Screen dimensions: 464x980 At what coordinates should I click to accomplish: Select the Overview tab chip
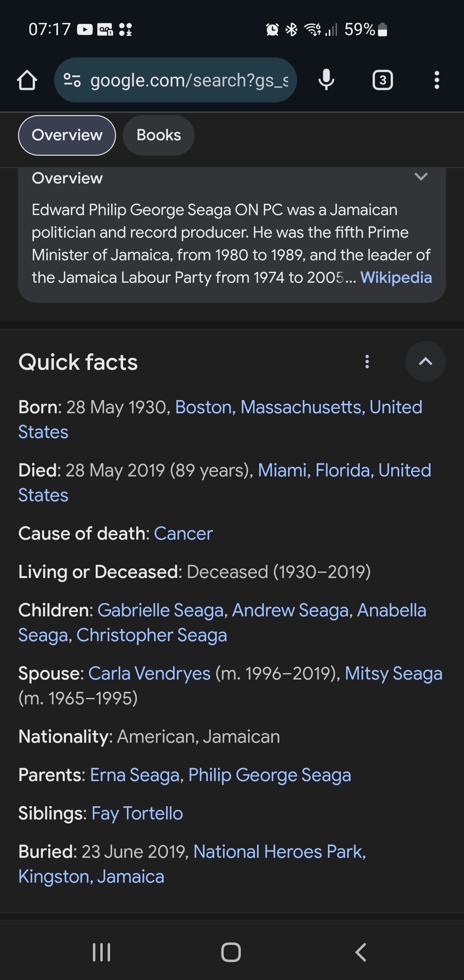pyautogui.click(x=67, y=135)
